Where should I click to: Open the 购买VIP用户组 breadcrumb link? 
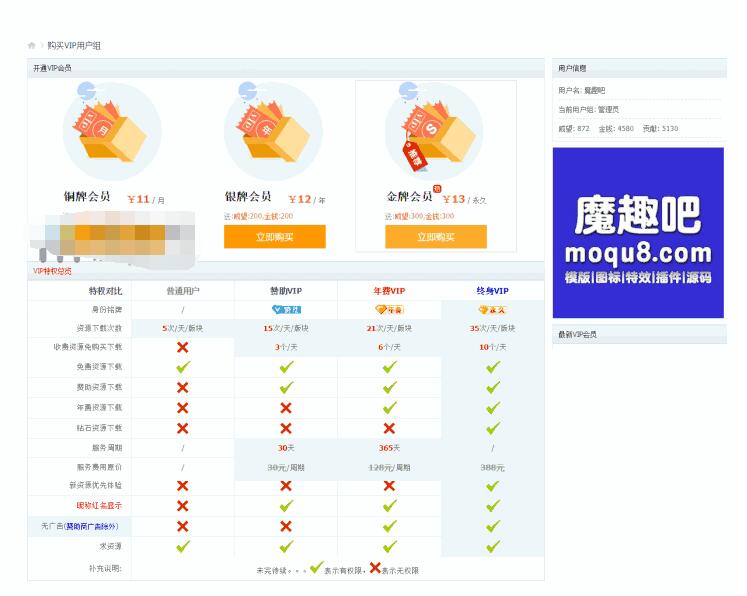[x=74, y=46]
